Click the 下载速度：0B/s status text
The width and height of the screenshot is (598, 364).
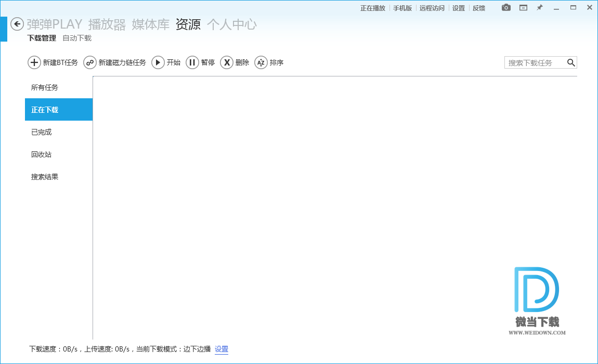click(54, 349)
